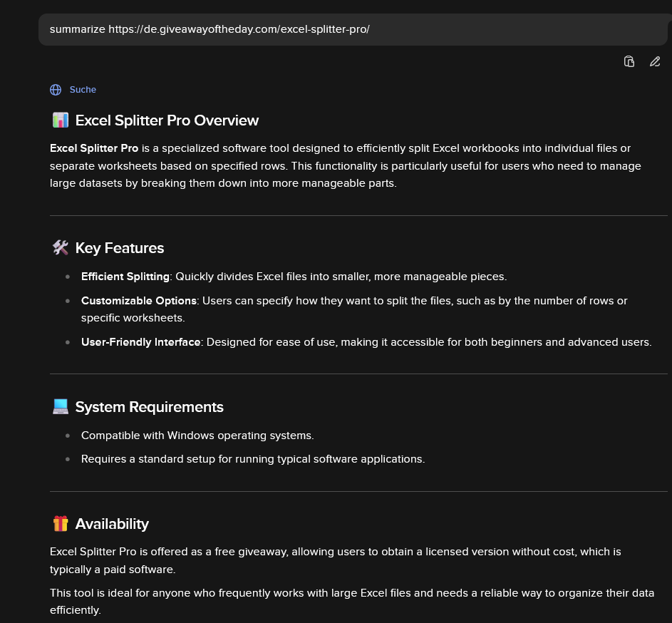672x623 pixels.
Task: Click the laptop emoji beside System Requirements
Action: pyautogui.click(x=61, y=407)
